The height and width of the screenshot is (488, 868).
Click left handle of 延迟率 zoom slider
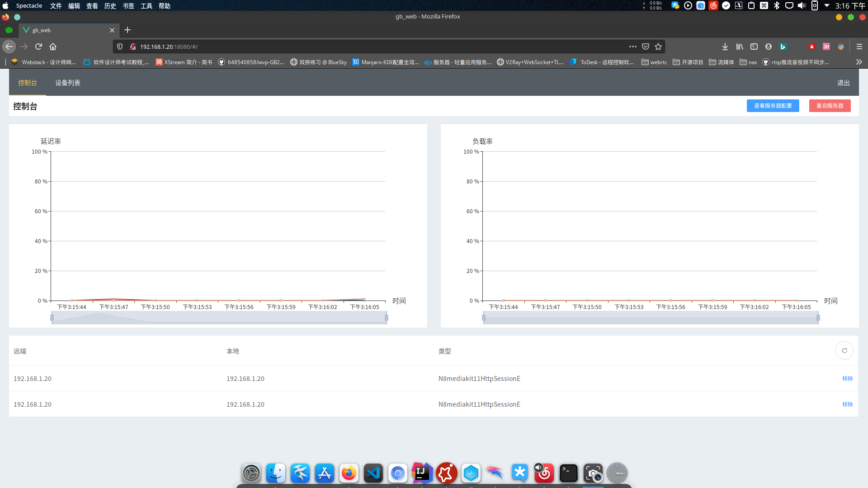pyautogui.click(x=52, y=318)
